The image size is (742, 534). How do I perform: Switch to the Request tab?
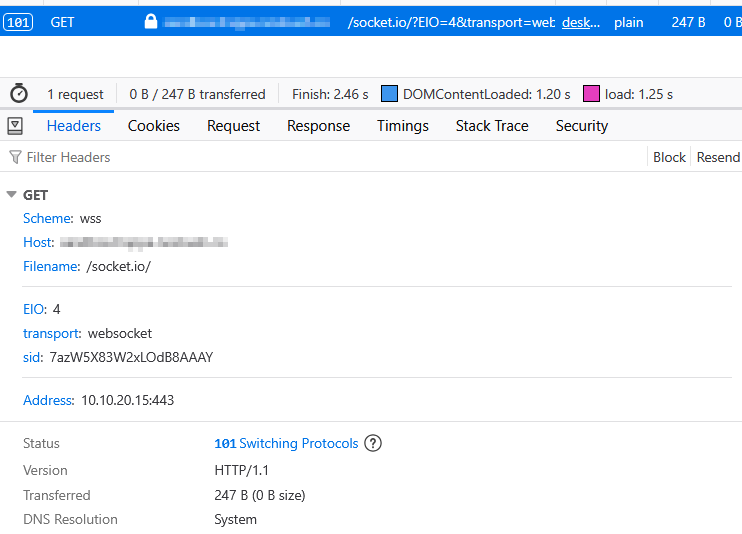click(233, 126)
